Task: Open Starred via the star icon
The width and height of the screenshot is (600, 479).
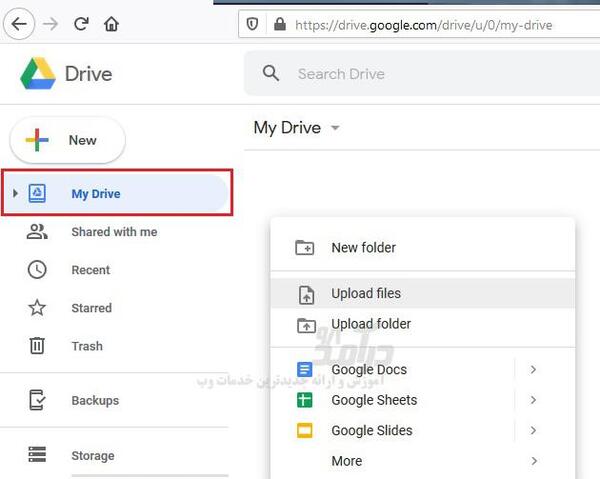Action: [x=37, y=308]
